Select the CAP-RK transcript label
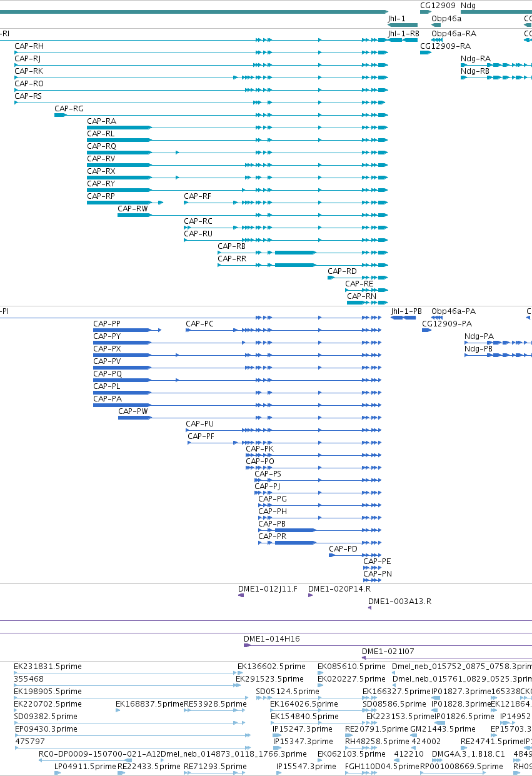 click(x=29, y=71)
